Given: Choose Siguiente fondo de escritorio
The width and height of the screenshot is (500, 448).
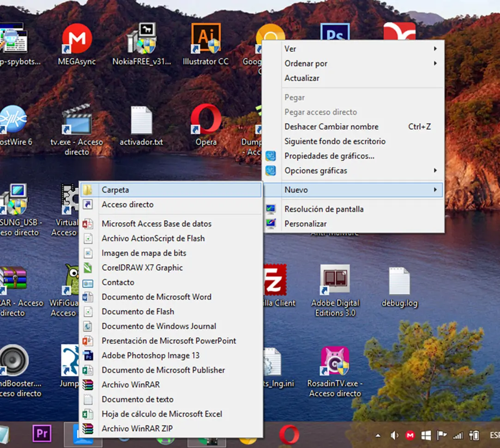Looking at the screenshot, I should (x=353, y=141).
